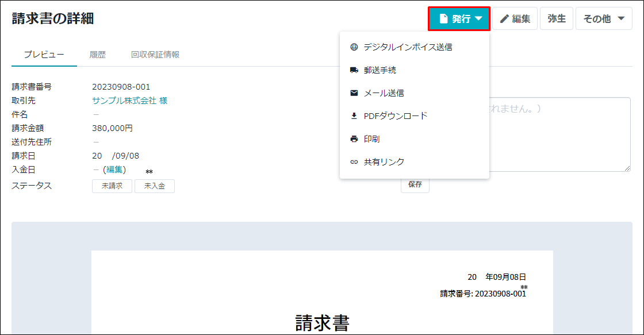Click the envelope icon for mail sending

pos(354,93)
